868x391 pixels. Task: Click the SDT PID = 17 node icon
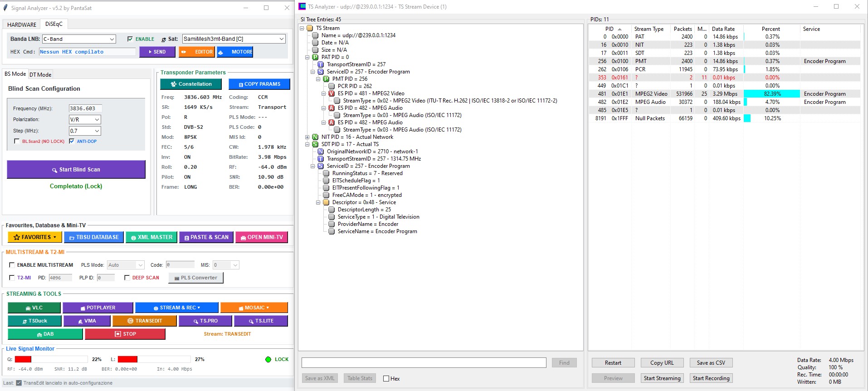[x=315, y=144]
